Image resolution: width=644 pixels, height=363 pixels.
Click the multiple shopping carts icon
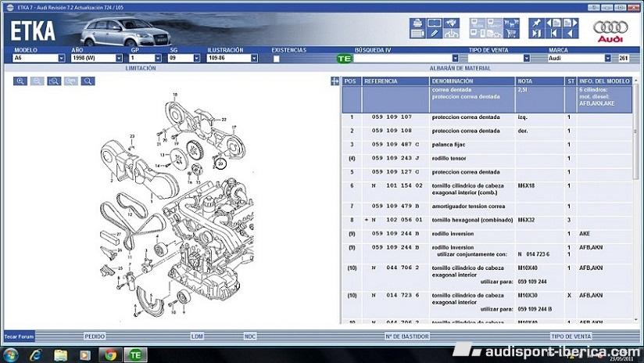click(x=511, y=23)
